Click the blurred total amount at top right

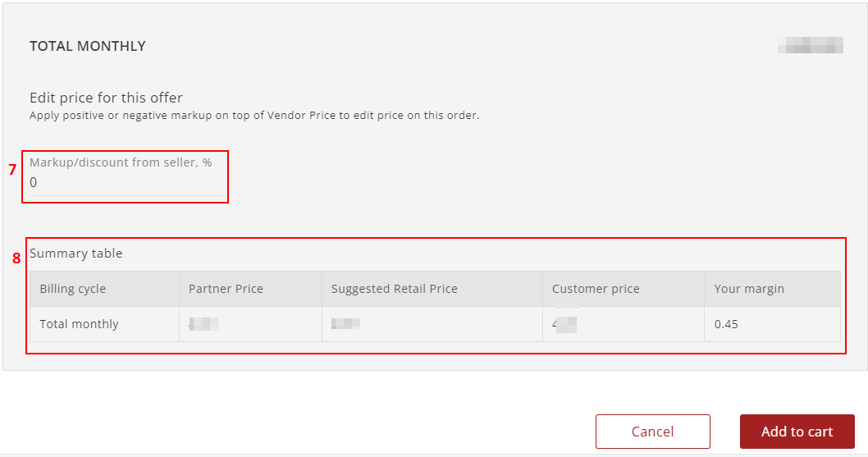(x=811, y=45)
